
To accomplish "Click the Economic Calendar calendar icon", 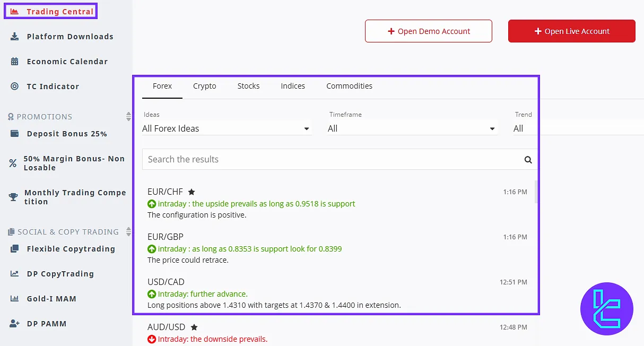I will click(x=15, y=62).
